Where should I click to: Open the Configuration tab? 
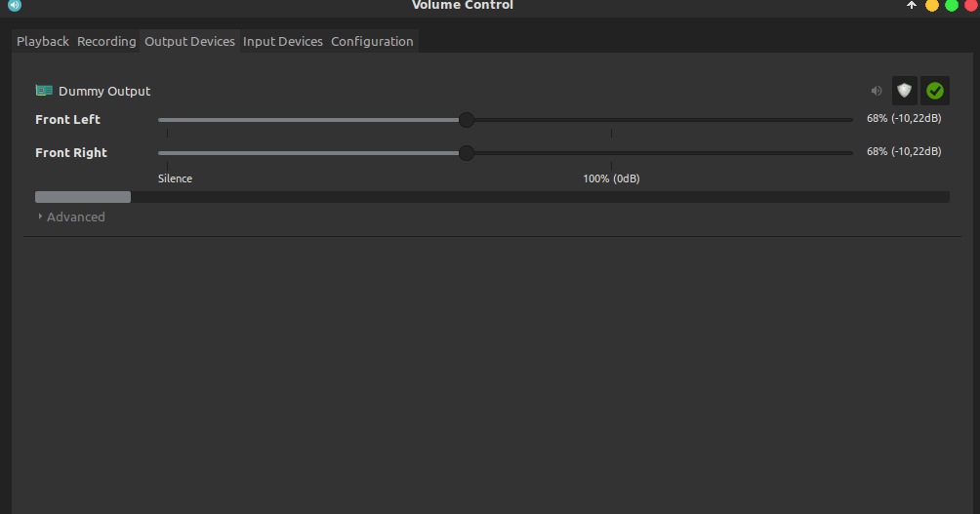(x=372, y=41)
